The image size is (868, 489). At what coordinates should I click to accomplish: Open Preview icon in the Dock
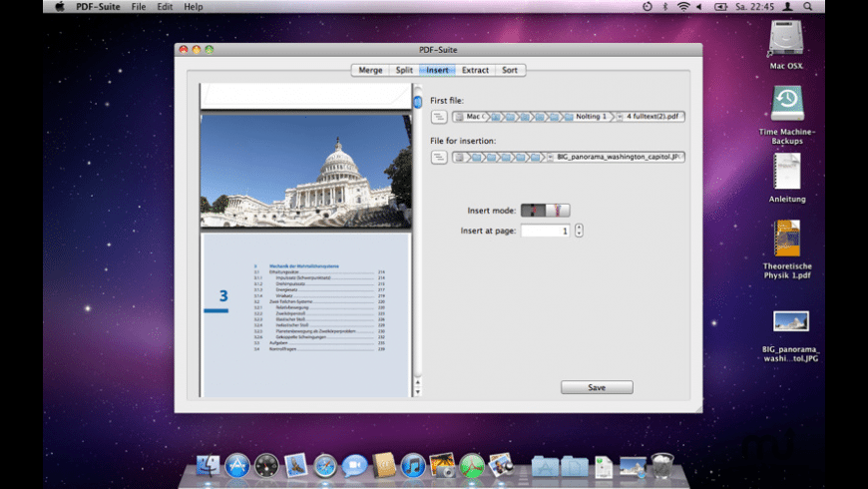[501, 465]
